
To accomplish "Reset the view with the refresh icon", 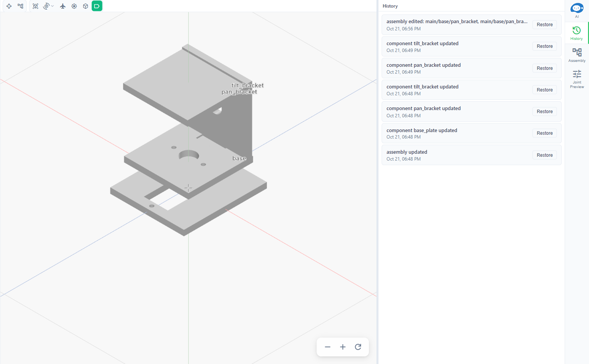I will [358, 347].
